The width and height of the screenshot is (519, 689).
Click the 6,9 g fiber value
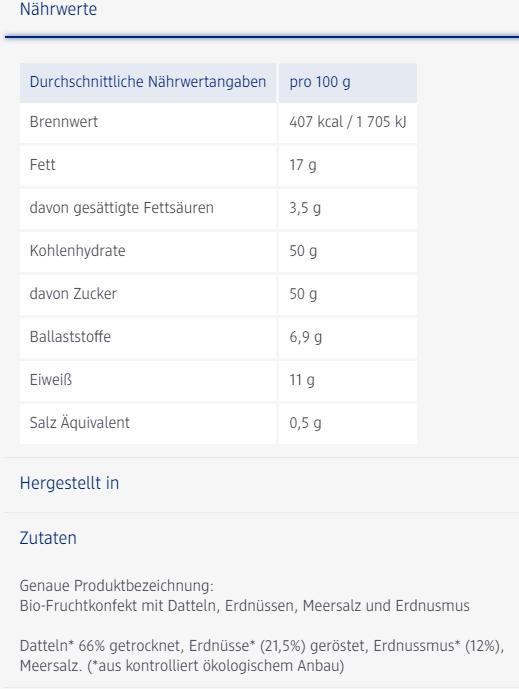point(305,337)
